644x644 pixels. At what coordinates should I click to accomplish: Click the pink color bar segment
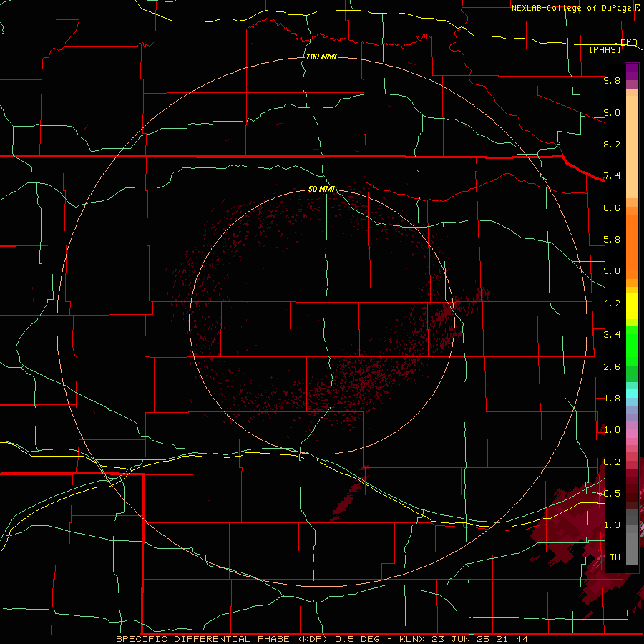[x=632, y=434]
